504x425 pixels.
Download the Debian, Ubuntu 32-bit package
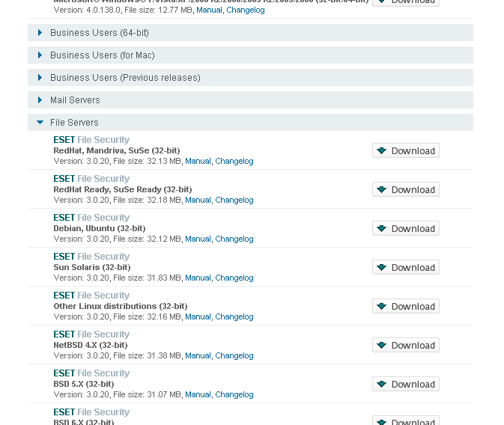[x=406, y=228]
